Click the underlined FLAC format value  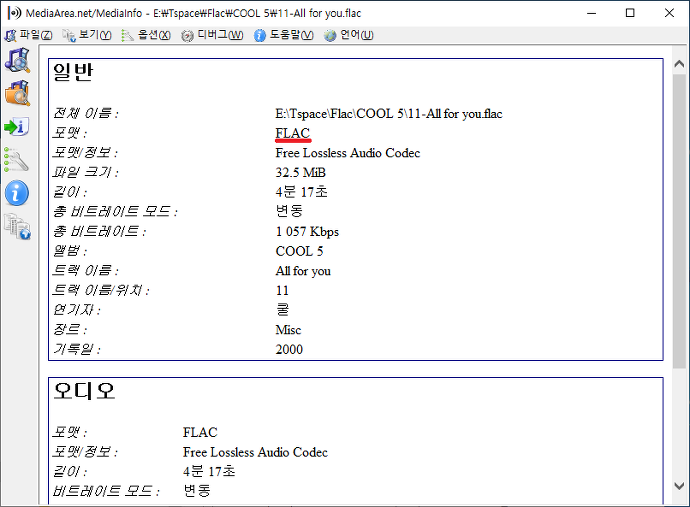coord(293,133)
